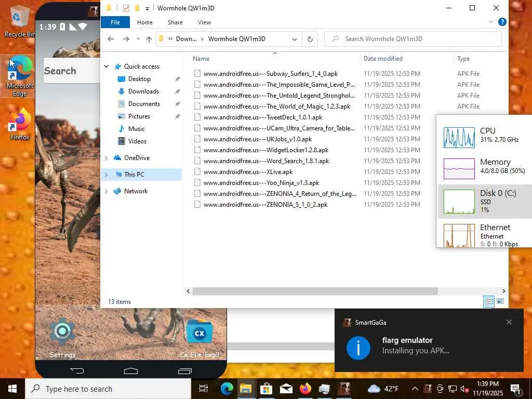Image resolution: width=532 pixels, height=399 pixels.
Task: Open Firefox from the taskbar
Action: tap(305, 389)
